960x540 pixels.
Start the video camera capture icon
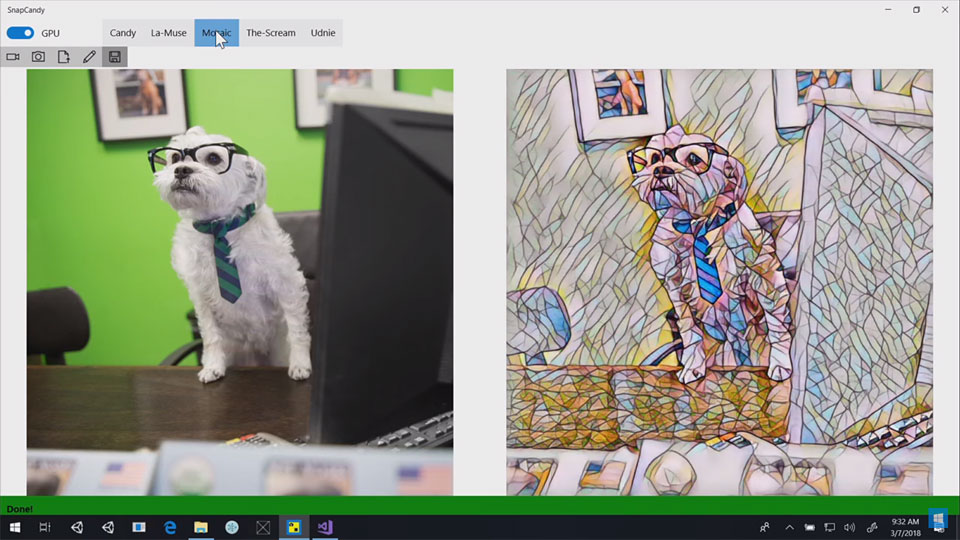point(13,57)
